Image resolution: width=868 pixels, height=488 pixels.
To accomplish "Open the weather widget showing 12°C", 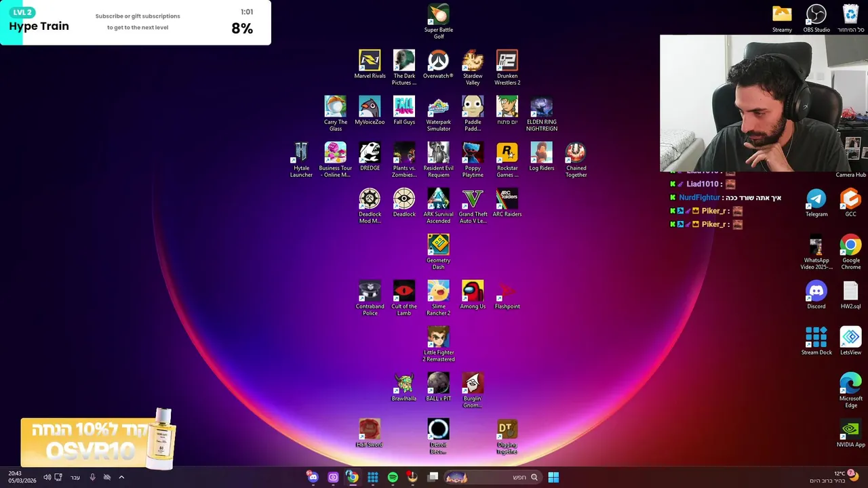I will (835, 477).
